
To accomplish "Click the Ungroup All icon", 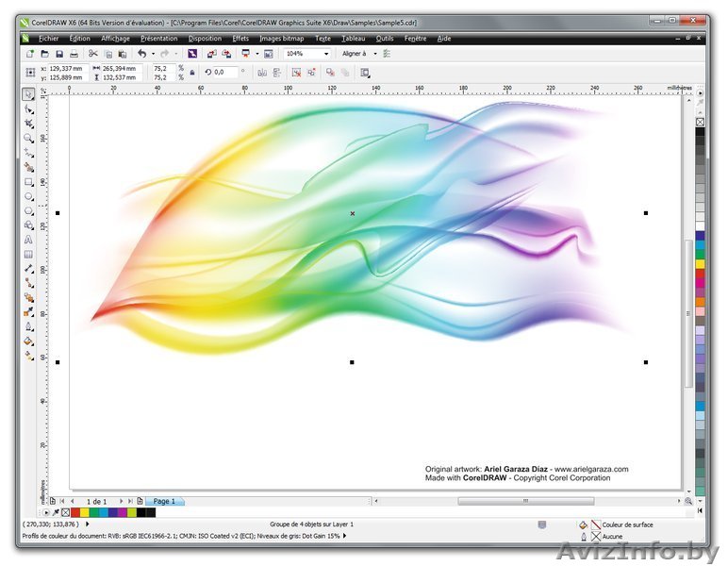I will [x=311, y=73].
